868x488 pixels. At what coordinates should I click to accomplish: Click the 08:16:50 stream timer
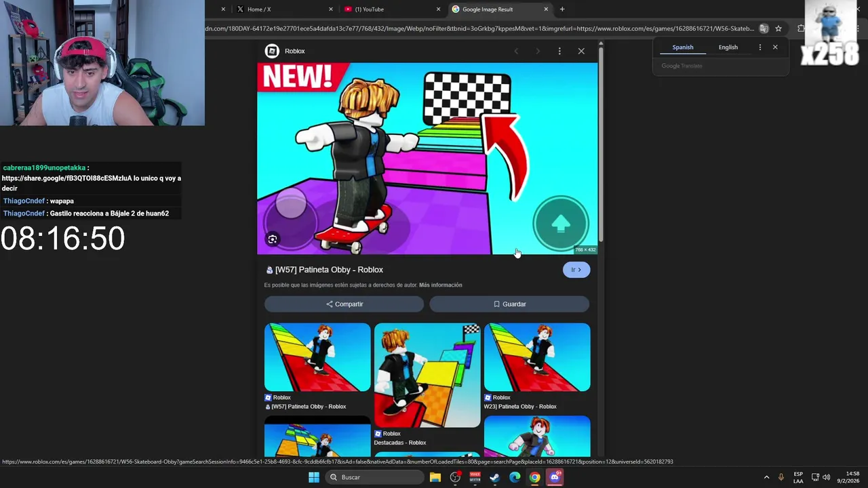(63, 239)
